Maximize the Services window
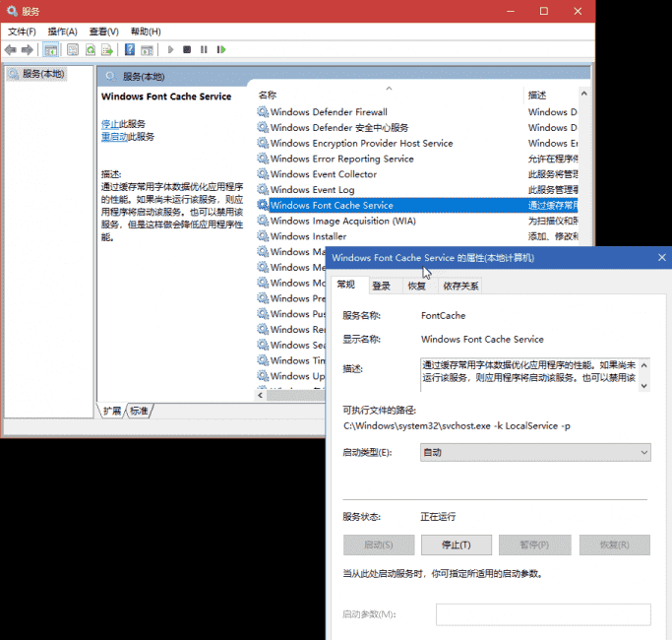 [544, 11]
